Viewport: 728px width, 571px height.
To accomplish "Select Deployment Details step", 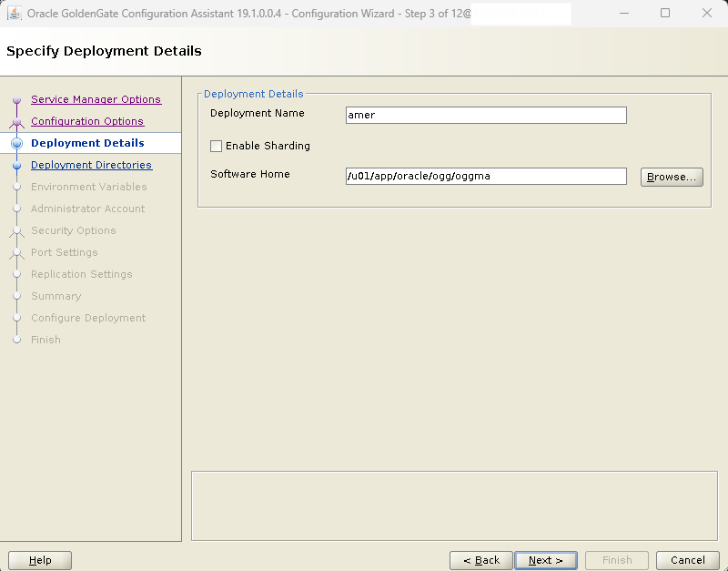I will [x=87, y=143].
